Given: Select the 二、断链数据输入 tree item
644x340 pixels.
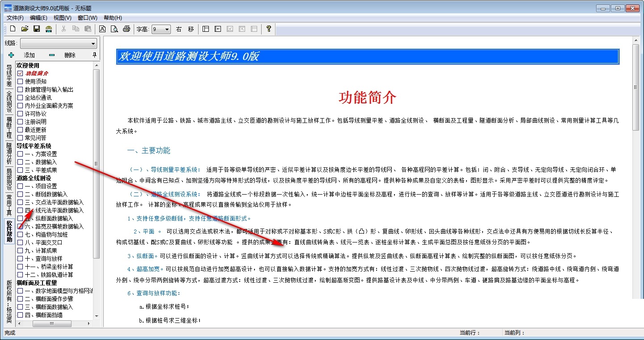Looking at the screenshot, I should (46, 194).
